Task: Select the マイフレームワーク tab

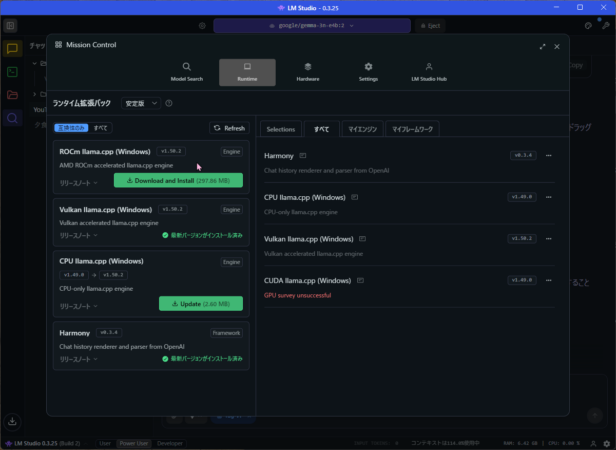Action: tap(412, 129)
